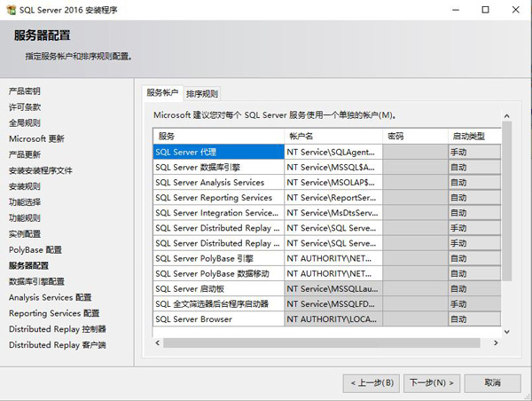Screen dimensions: 532x401
Task: Select 数据库引擎配置 in the left step list
Action: (x=36, y=281)
